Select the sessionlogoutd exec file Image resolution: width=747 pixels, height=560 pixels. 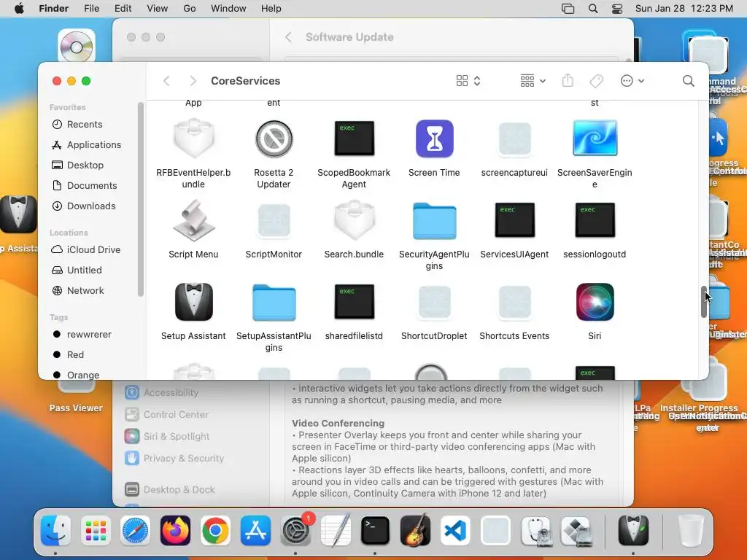595,220
